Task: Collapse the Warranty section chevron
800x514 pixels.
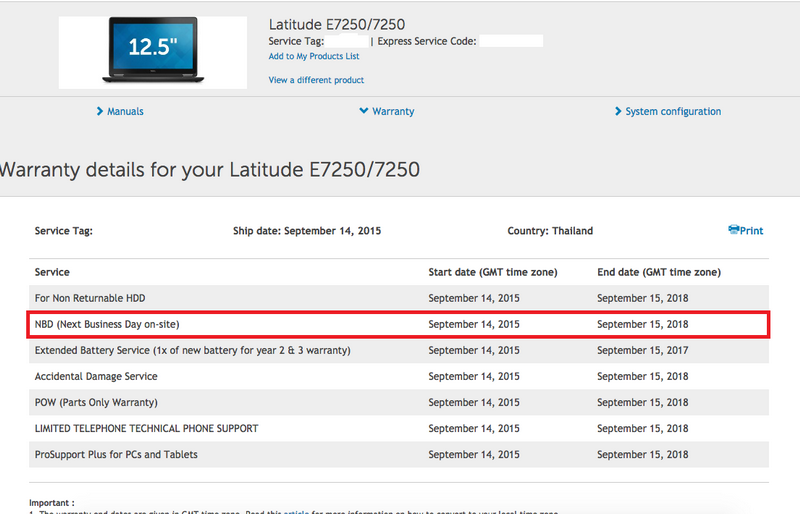Action: click(x=363, y=111)
